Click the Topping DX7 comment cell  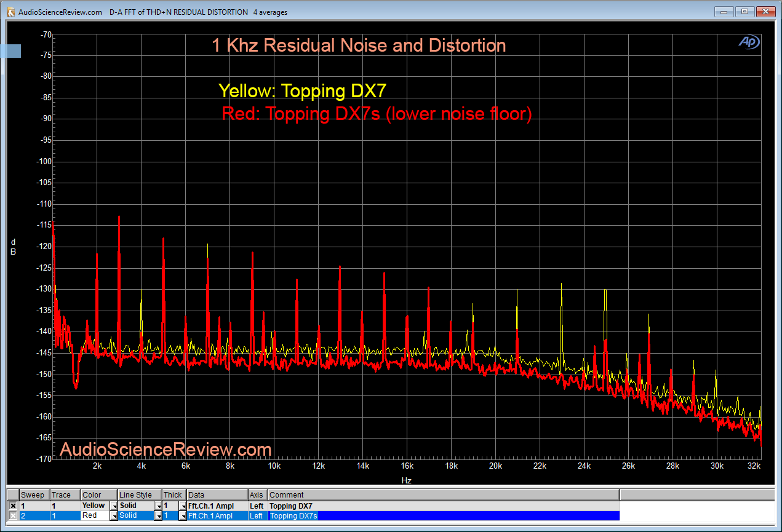click(x=444, y=506)
